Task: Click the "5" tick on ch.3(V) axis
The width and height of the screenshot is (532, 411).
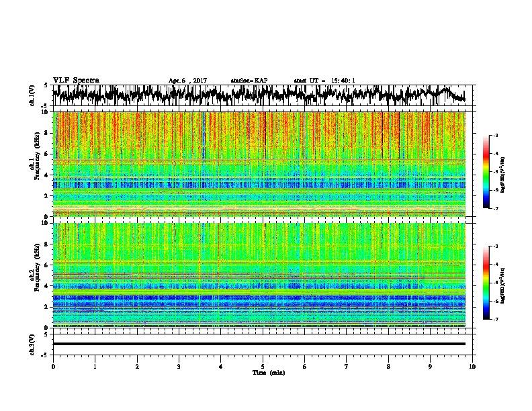Action: pos(46,334)
